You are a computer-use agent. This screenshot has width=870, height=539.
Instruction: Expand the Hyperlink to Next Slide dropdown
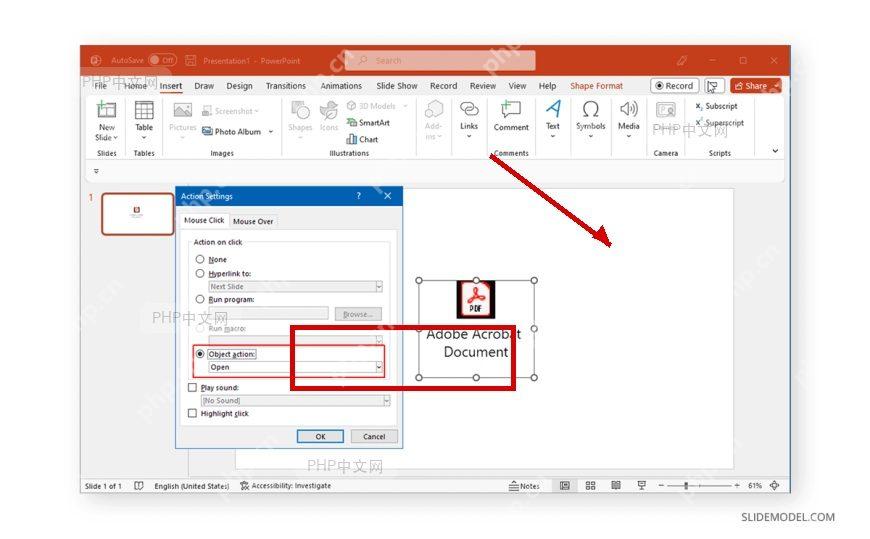[x=379, y=286]
